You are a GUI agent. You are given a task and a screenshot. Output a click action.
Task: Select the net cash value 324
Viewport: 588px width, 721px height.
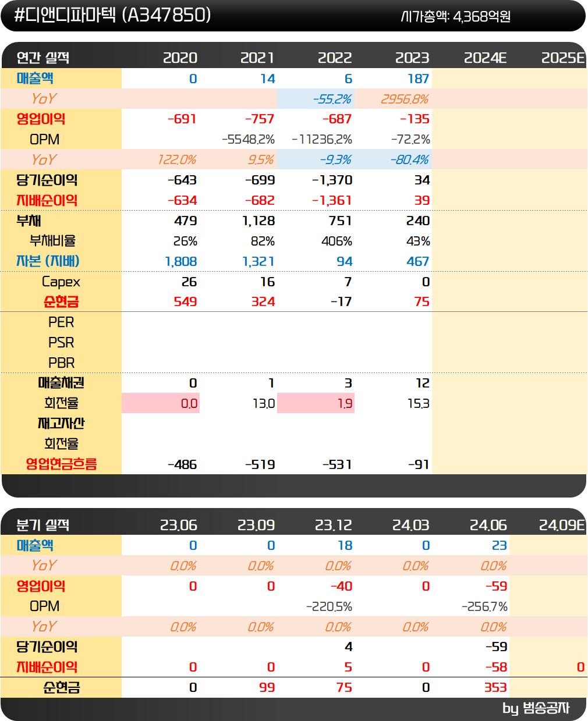pos(263,302)
